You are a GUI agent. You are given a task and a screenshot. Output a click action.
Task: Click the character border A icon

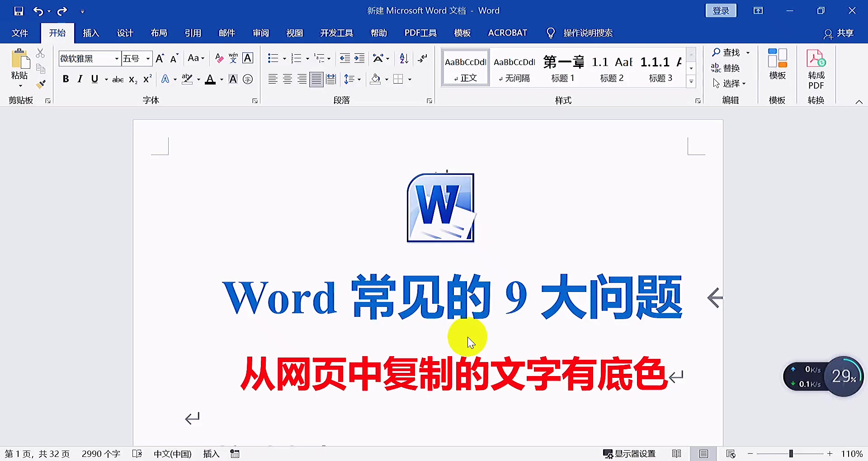[x=248, y=58]
